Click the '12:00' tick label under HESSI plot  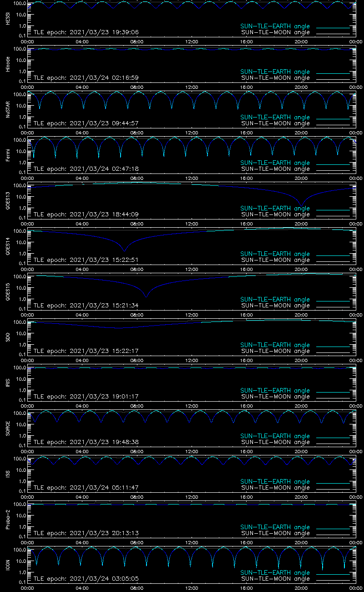click(192, 41)
